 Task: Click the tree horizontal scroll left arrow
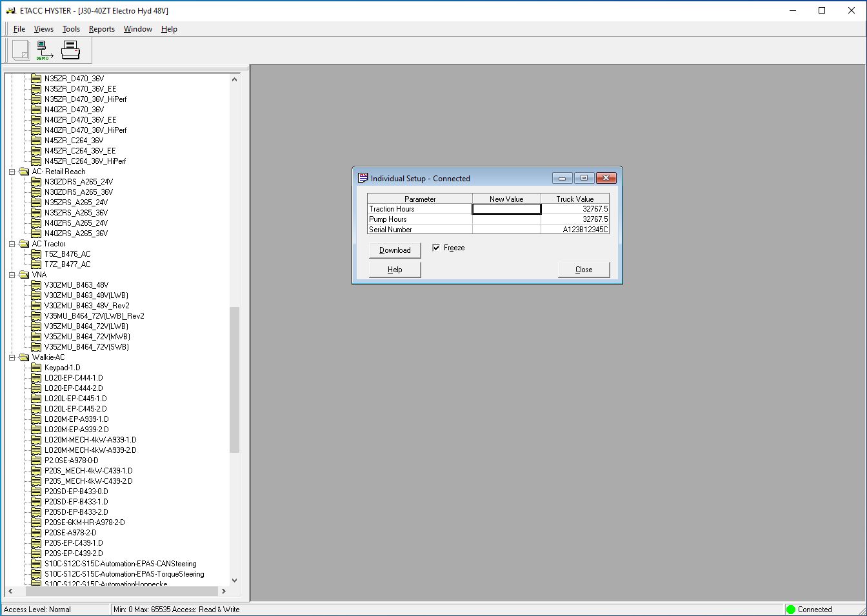10,591
